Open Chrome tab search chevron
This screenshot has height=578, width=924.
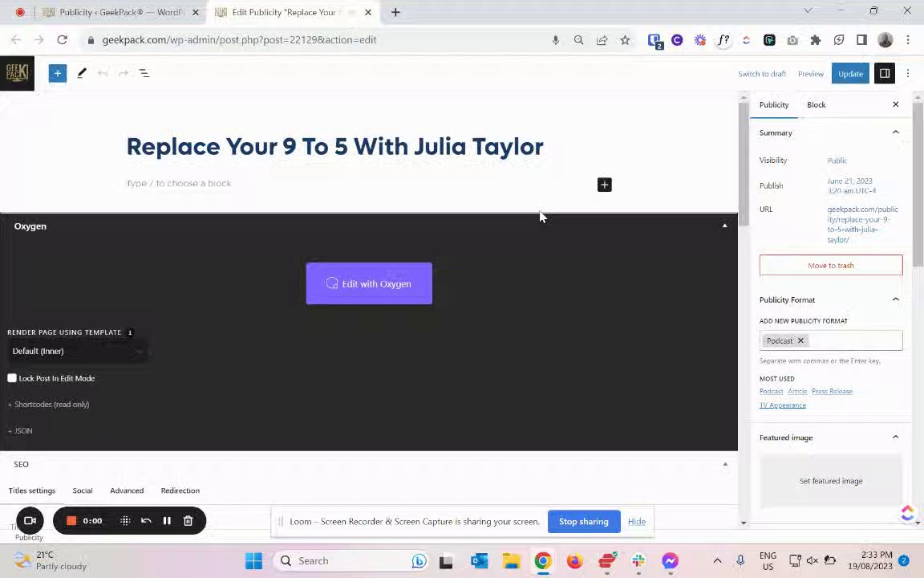pos(808,10)
